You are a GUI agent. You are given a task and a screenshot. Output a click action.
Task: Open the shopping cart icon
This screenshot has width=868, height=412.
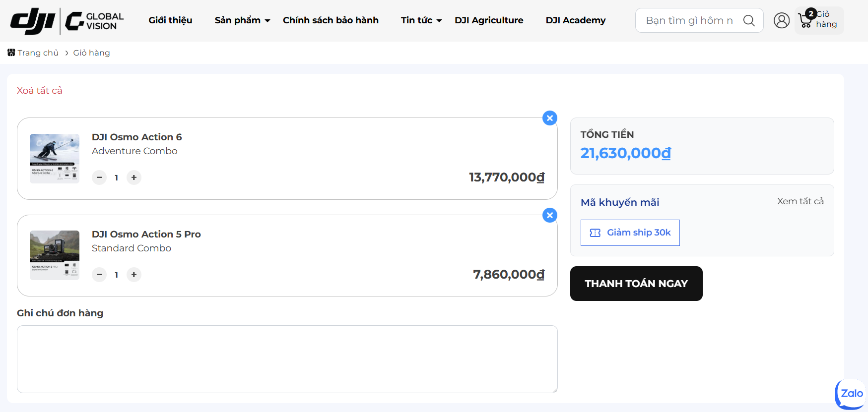pos(805,20)
